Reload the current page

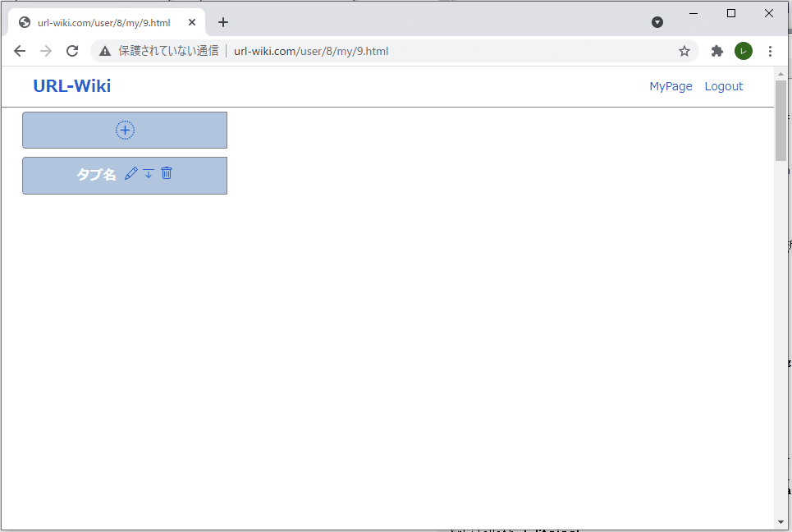(x=72, y=51)
